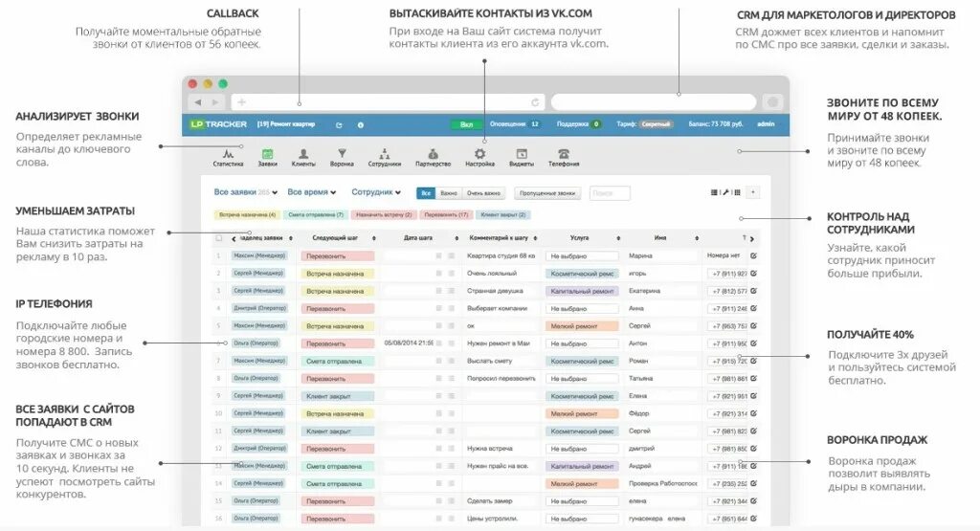Open the Заявки calendar icon
Viewport: 980px width, 531px height.
coord(268,154)
